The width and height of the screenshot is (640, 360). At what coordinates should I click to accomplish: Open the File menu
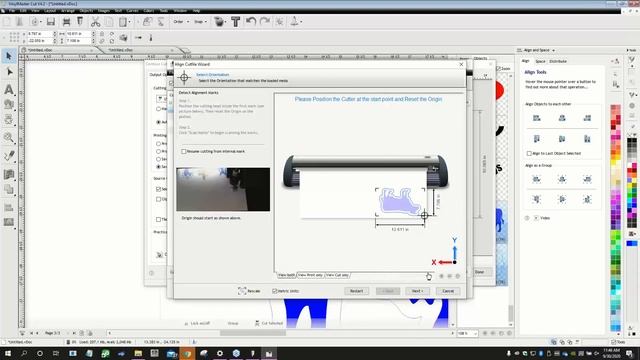12,11
